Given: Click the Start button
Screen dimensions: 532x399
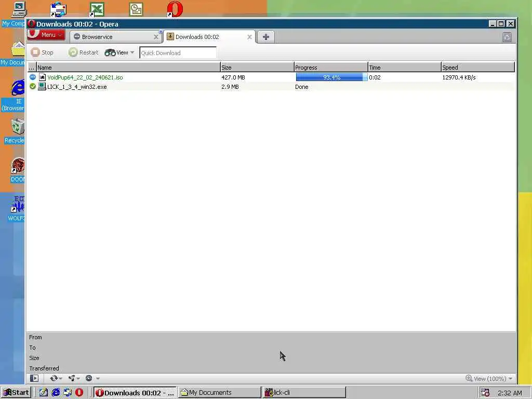Looking at the screenshot, I should pos(16,393).
